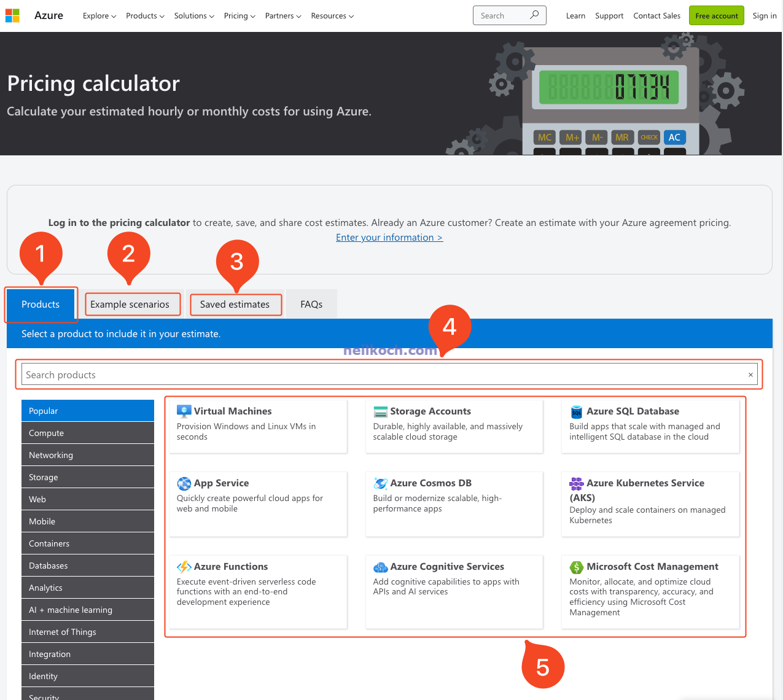Viewport: 783px width, 700px height.
Task: Select the Popular category
Action: point(88,411)
